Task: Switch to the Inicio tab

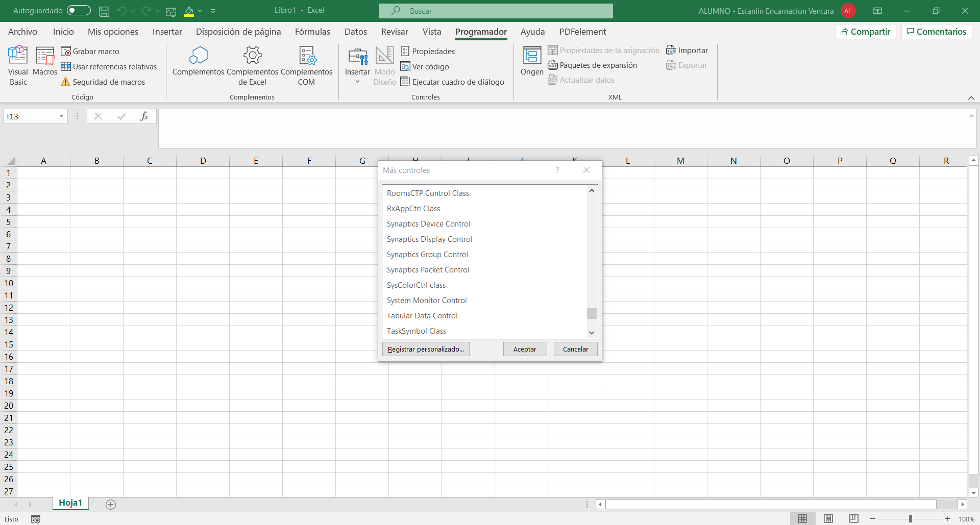Action: coord(63,32)
